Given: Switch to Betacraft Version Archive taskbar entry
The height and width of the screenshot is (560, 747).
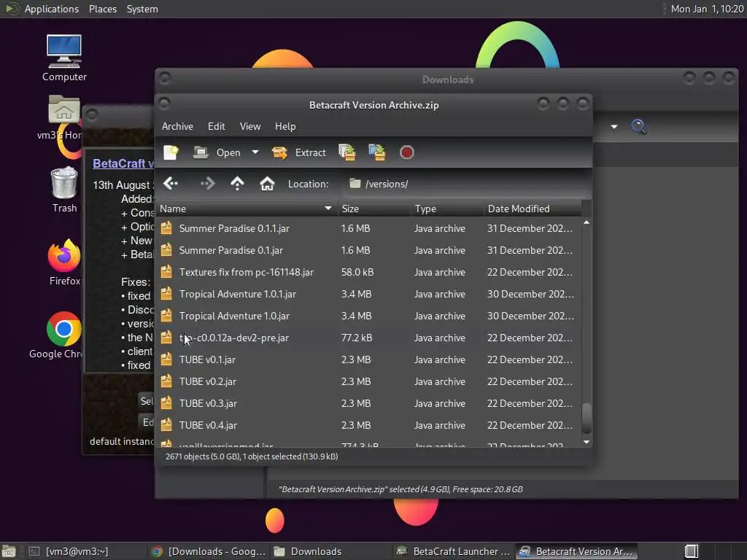Looking at the screenshot, I should click(x=576, y=551).
